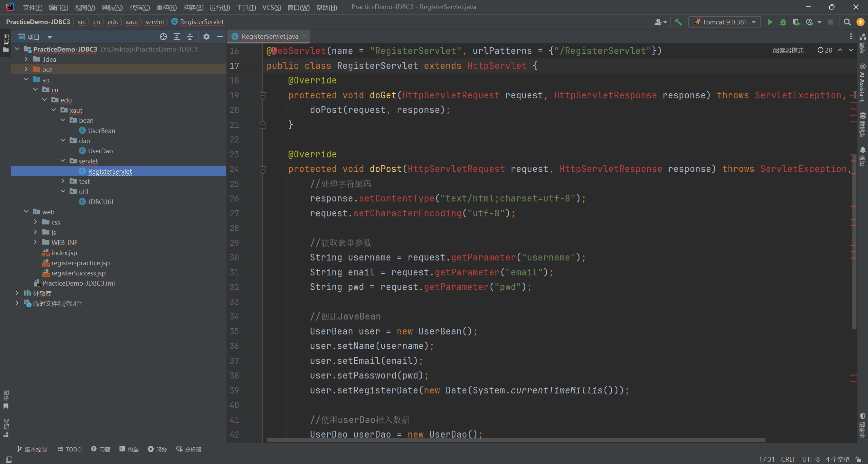This screenshot has height=464, width=868.
Task: Toggle fold marker at doGet line 19
Action: click(263, 96)
